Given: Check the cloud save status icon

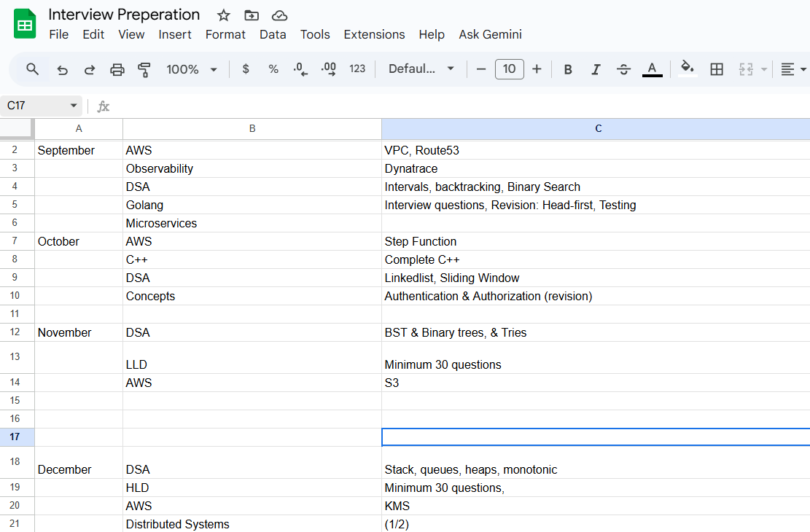Looking at the screenshot, I should click(279, 15).
